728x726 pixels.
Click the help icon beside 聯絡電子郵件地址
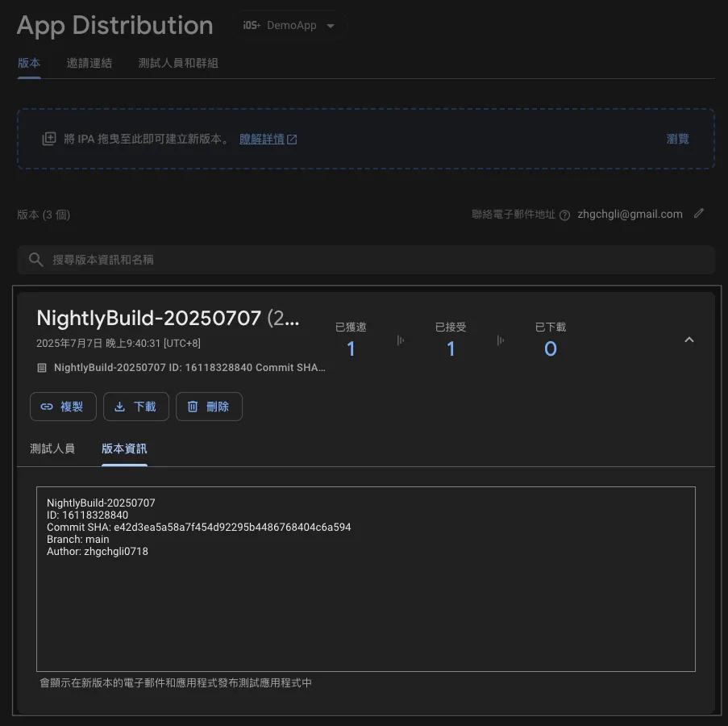click(x=564, y=215)
